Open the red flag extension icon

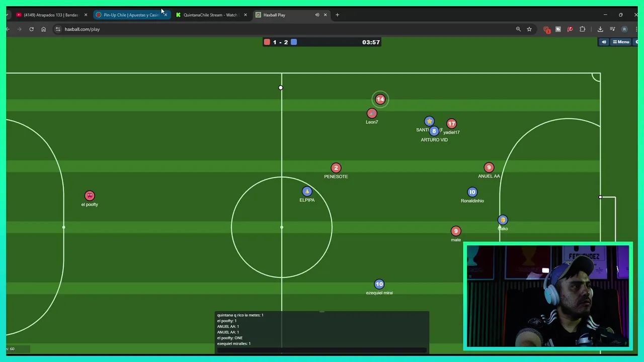[570, 29]
